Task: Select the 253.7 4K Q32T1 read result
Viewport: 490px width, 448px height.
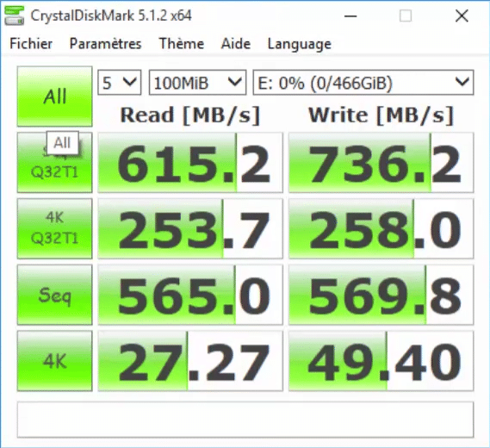Action: (190, 228)
